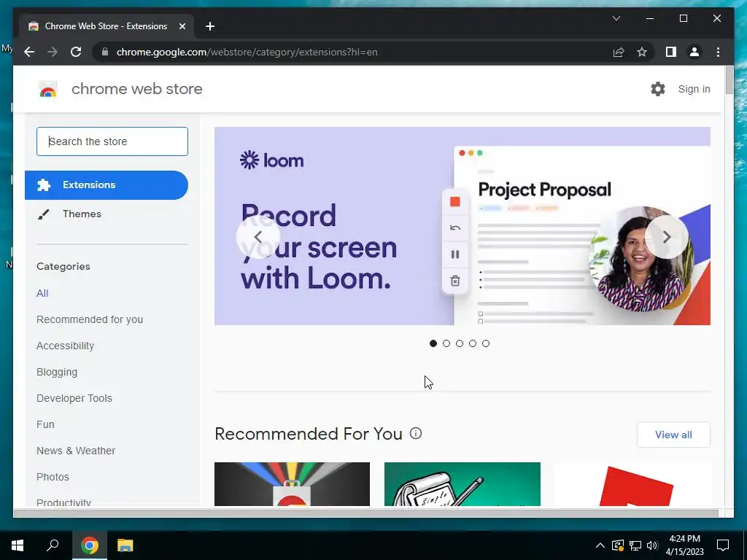This screenshot has height=560, width=747.
Task: Jump to third carousel slide dot
Action: tap(460, 343)
